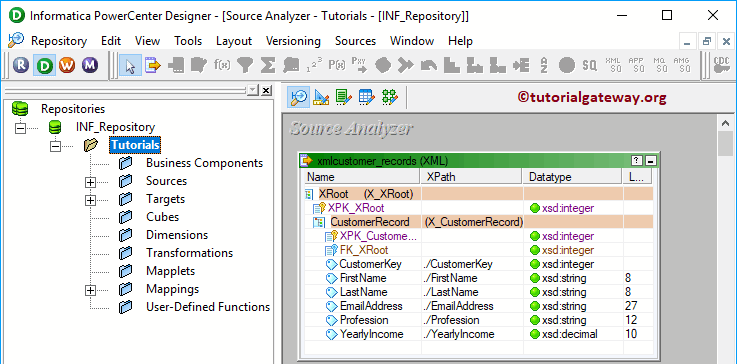Open the View menu
Screen dimensions: 737x364
[147, 41]
